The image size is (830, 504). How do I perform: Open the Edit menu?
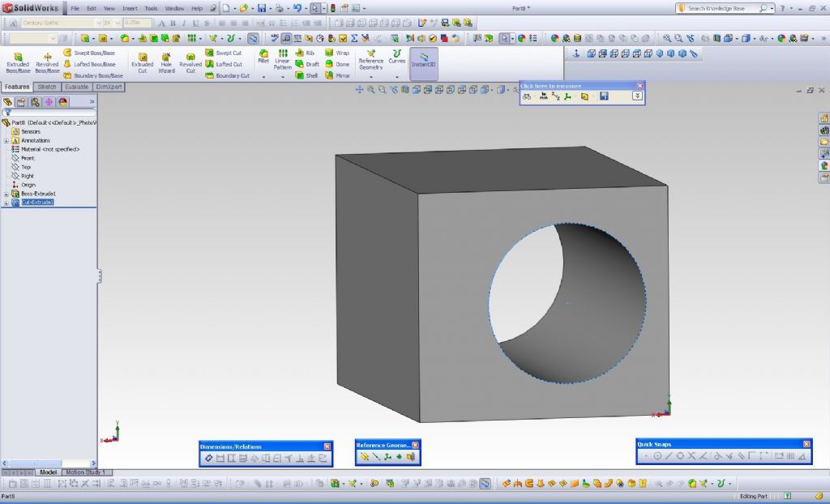(x=92, y=8)
